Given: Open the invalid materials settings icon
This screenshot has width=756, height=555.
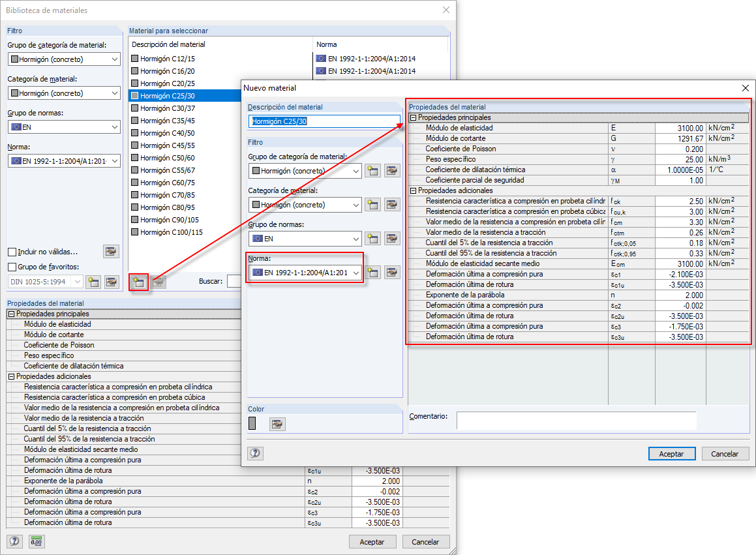Looking at the screenshot, I should [x=112, y=251].
